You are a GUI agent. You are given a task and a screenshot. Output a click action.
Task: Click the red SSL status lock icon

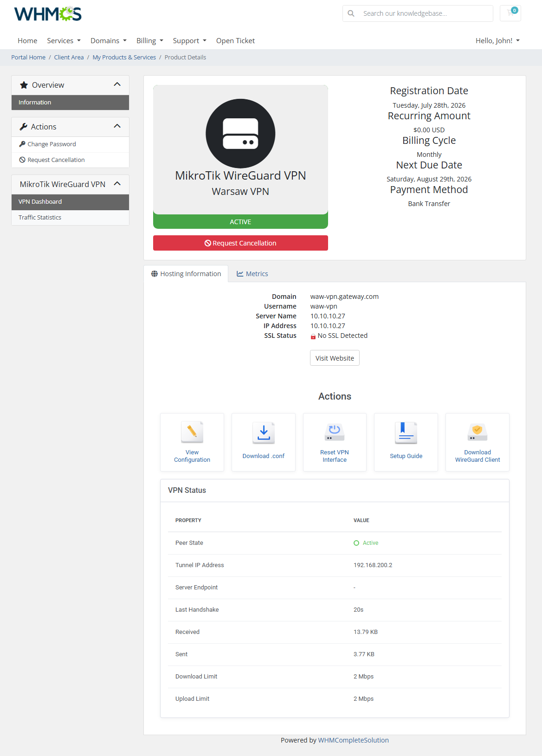[313, 336]
